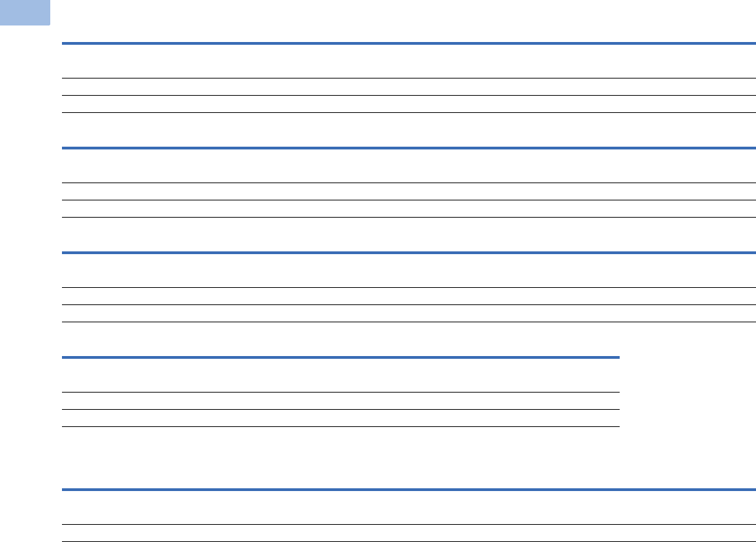Select the second blank row of the third table
The image size is (756, 542).
[409, 313]
